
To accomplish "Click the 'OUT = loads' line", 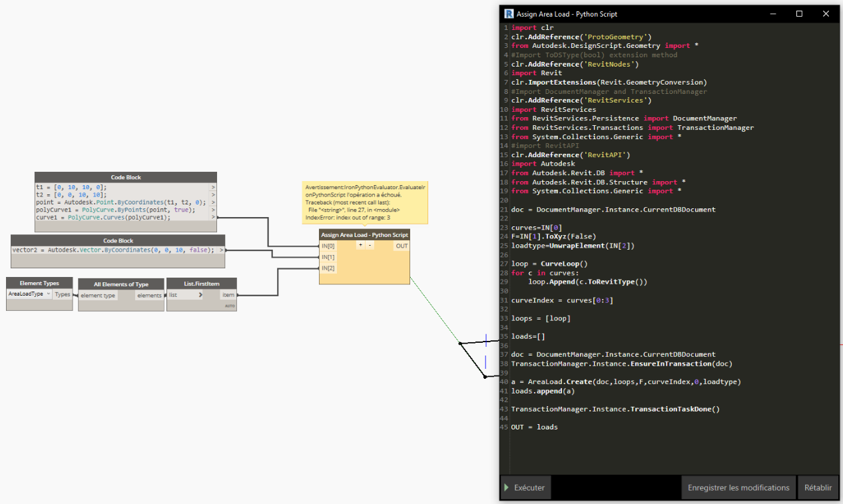I will [x=534, y=427].
